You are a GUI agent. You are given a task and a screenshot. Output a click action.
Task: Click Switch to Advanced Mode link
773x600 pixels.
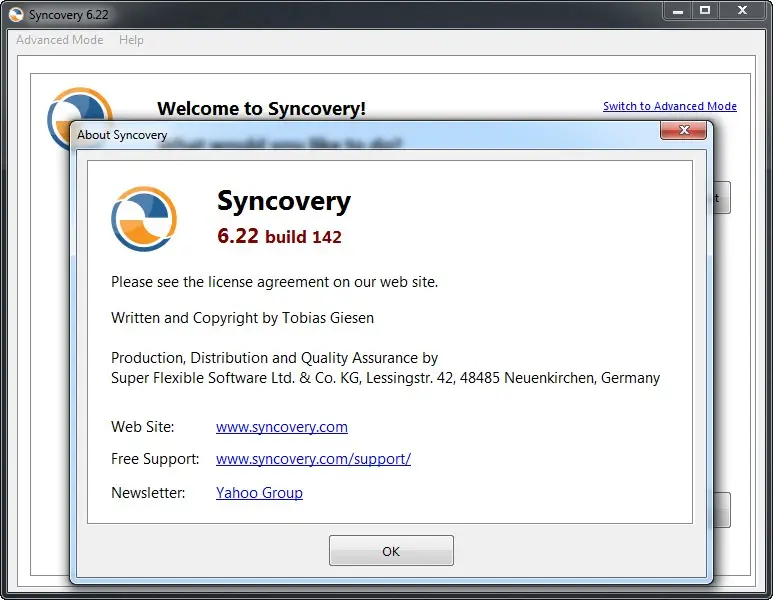669,106
